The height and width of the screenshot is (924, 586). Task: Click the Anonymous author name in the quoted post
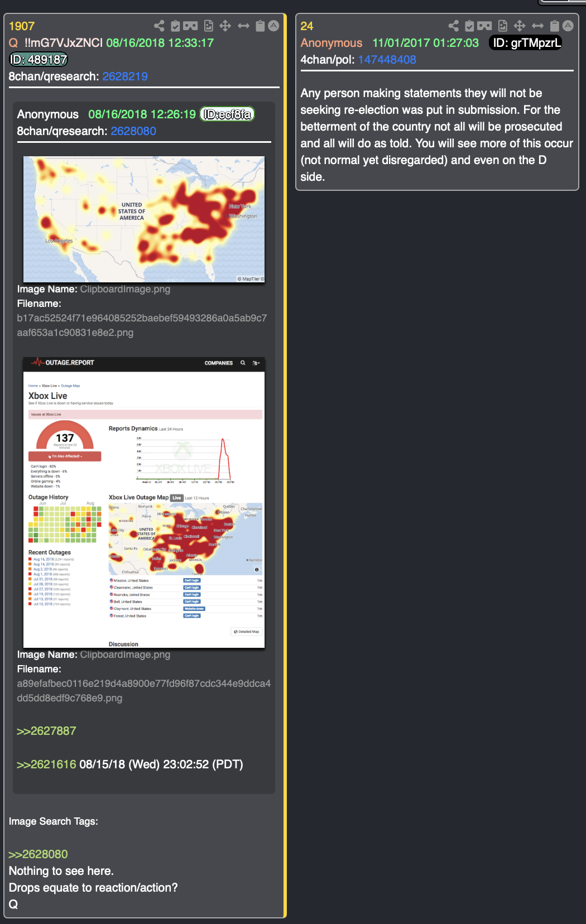(x=48, y=114)
